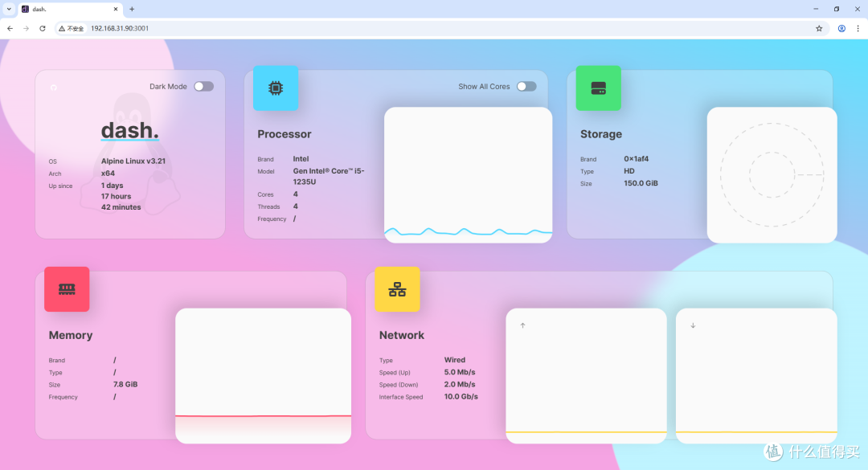The height and width of the screenshot is (470, 868).
Task: Click the page reload button
Action: click(43, 27)
